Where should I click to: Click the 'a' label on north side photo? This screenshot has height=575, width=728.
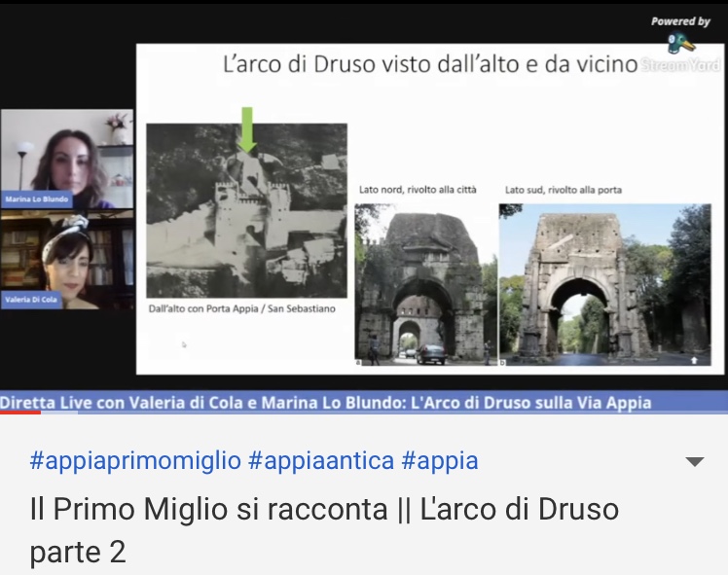[359, 362]
